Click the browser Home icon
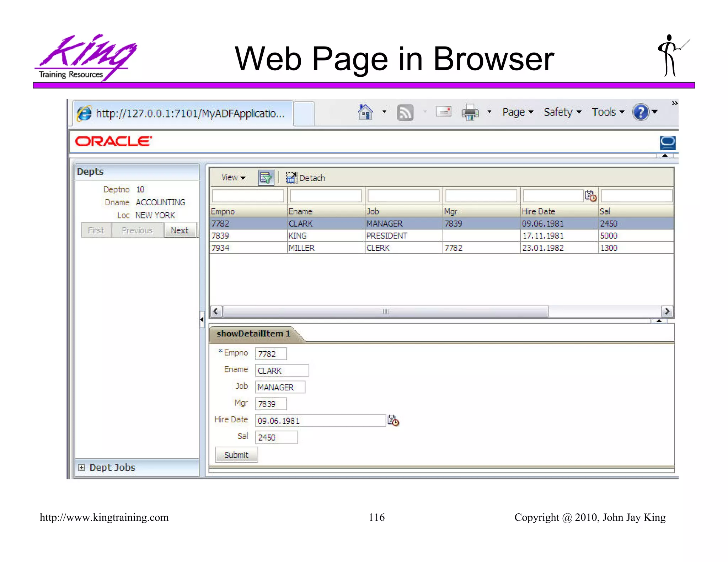This screenshot has height=562, width=728. click(x=365, y=112)
